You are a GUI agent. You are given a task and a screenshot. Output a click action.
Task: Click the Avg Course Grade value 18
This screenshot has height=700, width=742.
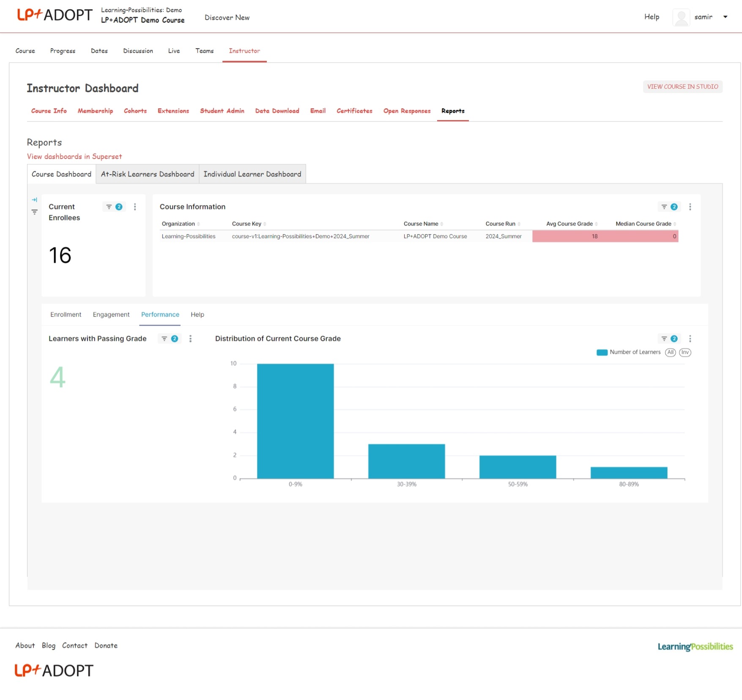pos(594,236)
